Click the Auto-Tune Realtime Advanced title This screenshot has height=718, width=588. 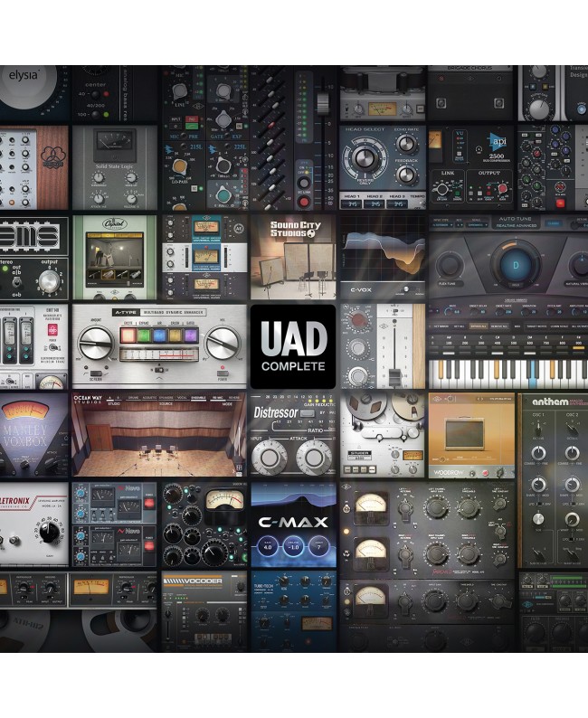(x=516, y=222)
